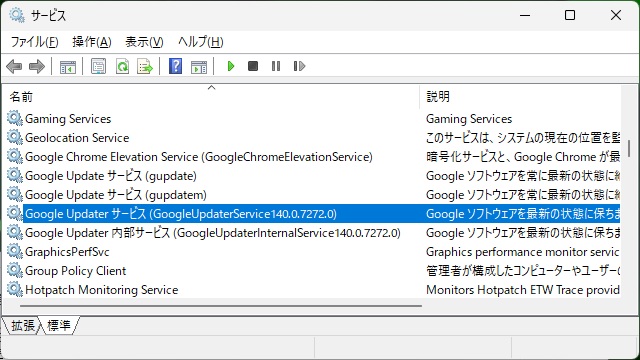The width and height of the screenshot is (640, 360).
Task: Start the service with the green play button
Action: click(x=231, y=66)
